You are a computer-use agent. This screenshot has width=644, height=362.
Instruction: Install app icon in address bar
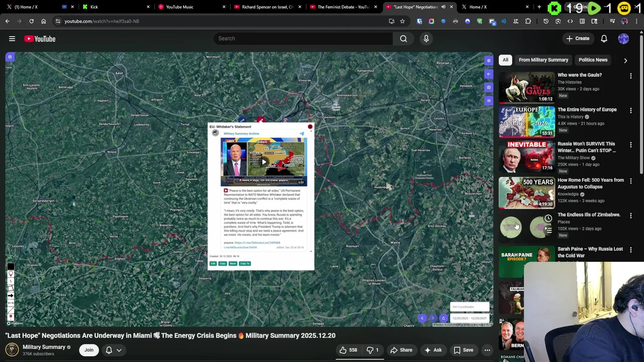391,21
